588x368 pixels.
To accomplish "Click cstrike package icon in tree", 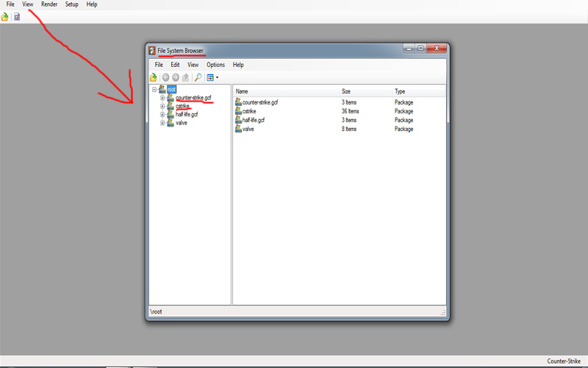I will (171, 106).
